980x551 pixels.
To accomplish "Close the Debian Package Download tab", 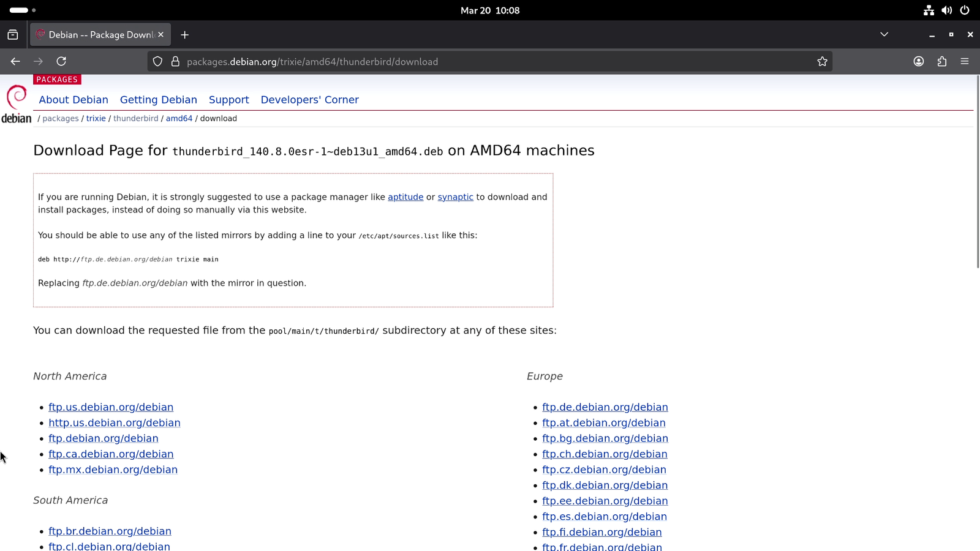I will tap(160, 35).
